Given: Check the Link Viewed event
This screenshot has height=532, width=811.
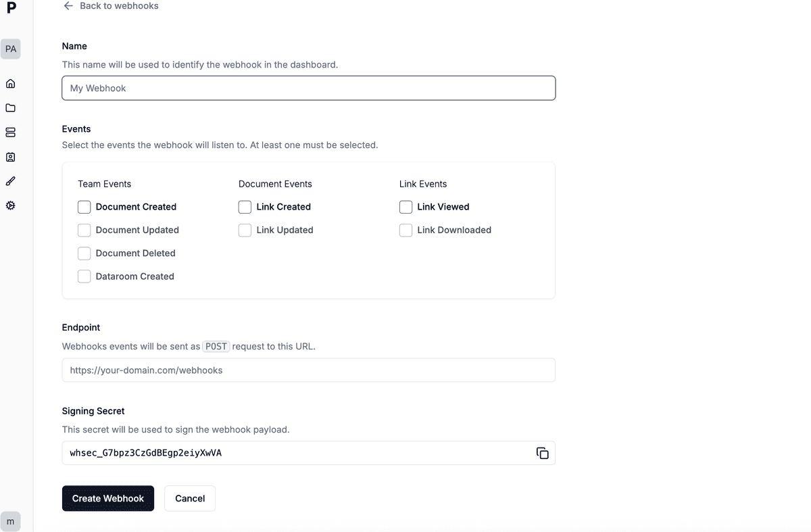Looking at the screenshot, I should point(405,207).
